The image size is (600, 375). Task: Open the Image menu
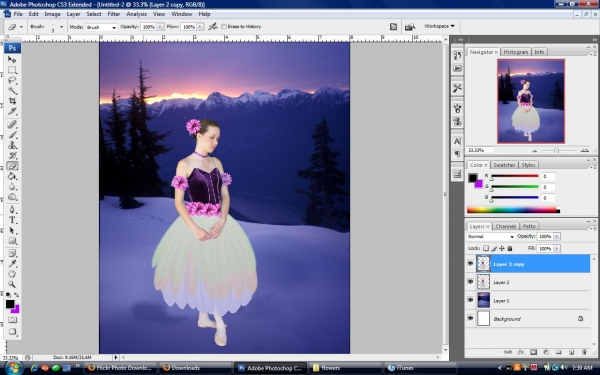52,14
